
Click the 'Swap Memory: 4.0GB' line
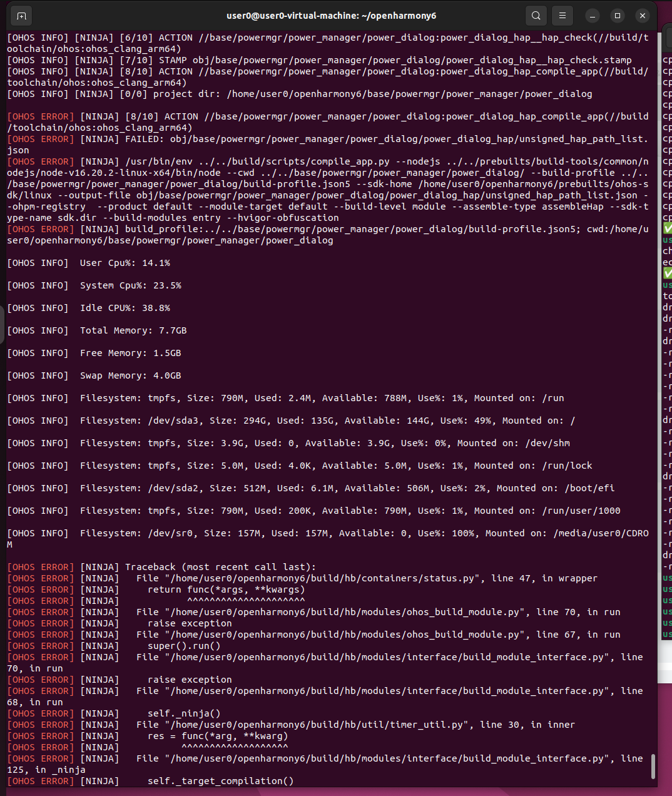pyautogui.click(x=94, y=375)
